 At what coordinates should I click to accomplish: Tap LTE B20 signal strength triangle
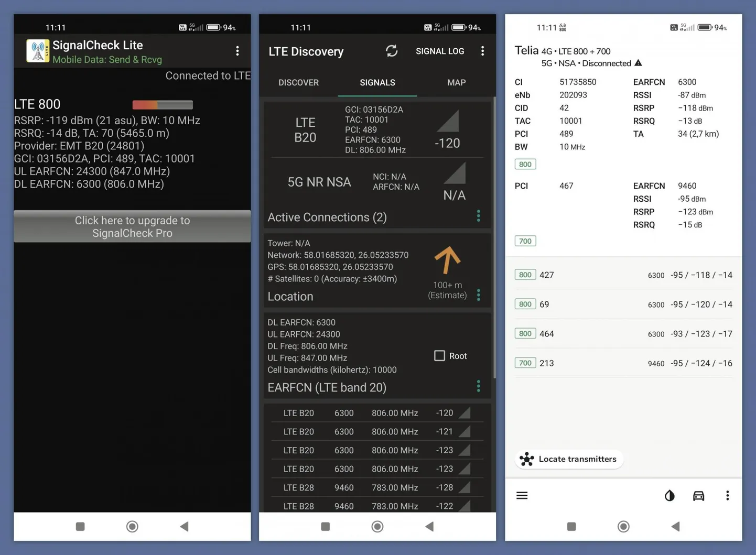pos(448,121)
